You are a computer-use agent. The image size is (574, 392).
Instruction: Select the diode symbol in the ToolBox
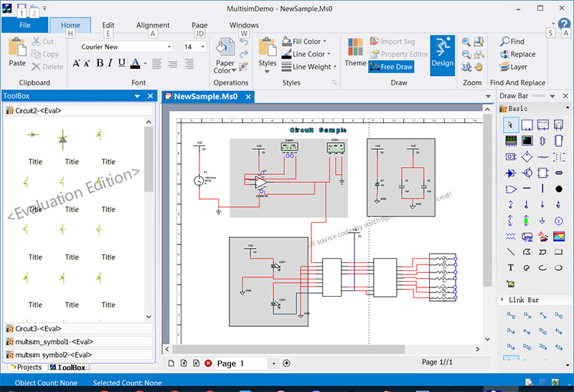pyautogui.click(x=33, y=135)
